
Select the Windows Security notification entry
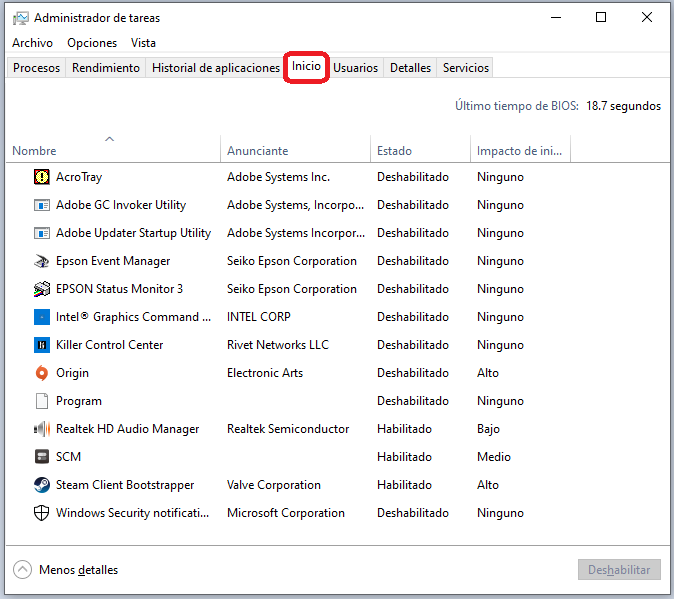(132, 513)
